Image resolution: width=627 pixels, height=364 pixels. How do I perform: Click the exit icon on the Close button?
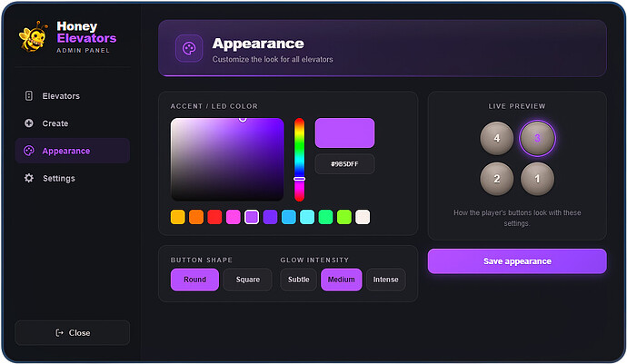pos(59,333)
